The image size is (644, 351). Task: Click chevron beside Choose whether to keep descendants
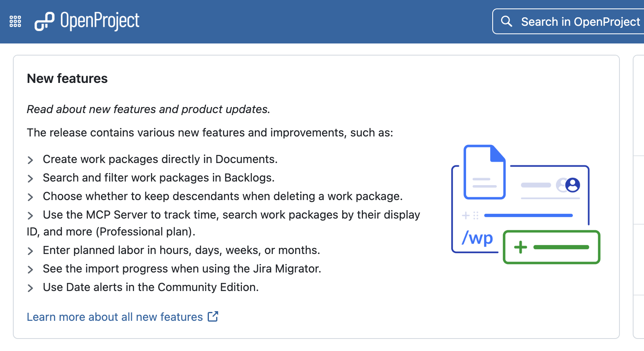[x=30, y=197]
